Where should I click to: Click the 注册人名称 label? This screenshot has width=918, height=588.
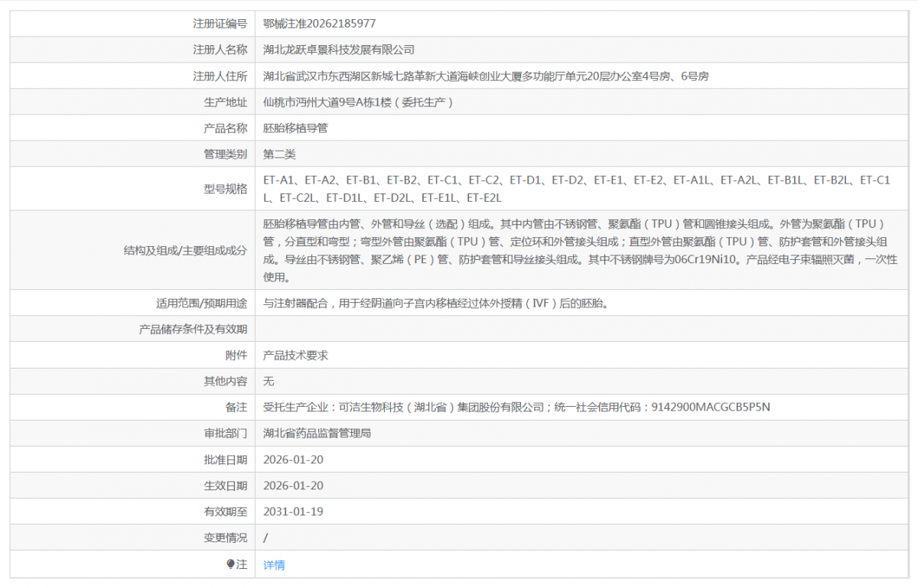coord(220,50)
